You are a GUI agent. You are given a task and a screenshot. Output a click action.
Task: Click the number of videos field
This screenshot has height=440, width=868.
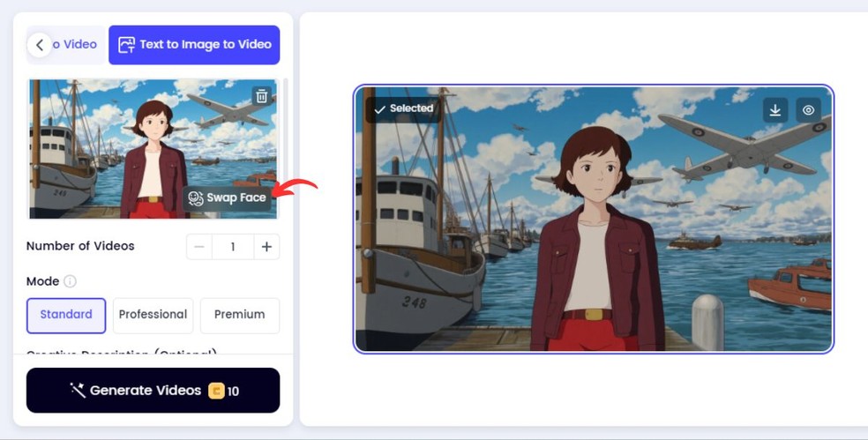(x=233, y=247)
